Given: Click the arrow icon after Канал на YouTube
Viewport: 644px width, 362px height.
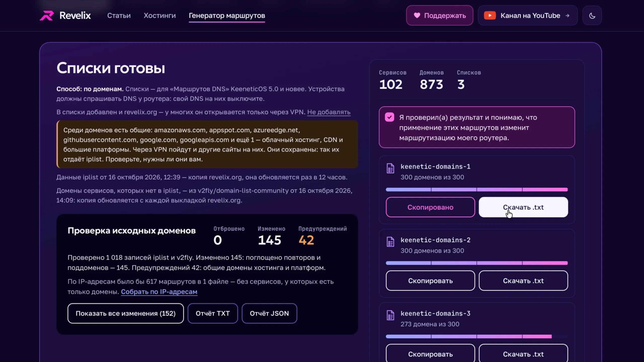Looking at the screenshot, I should tap(568, 16).
